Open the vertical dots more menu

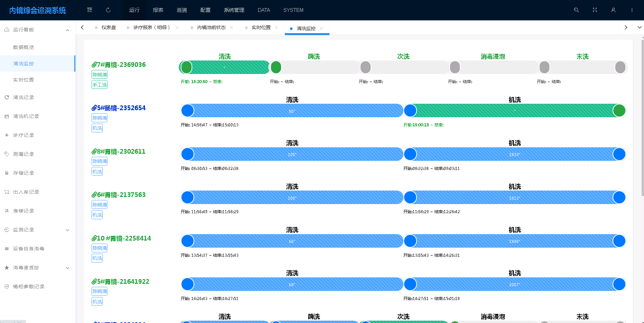click(632, 10)
